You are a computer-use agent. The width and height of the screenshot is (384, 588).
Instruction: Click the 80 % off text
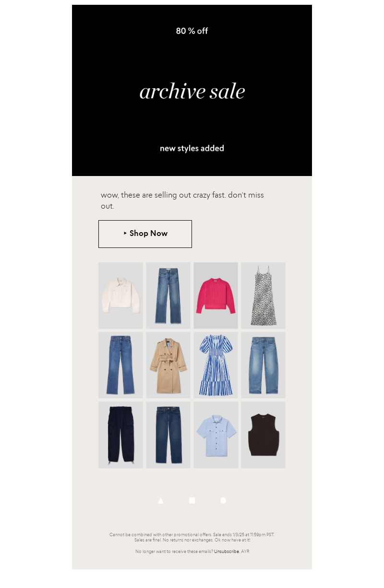tap(192, 31)
